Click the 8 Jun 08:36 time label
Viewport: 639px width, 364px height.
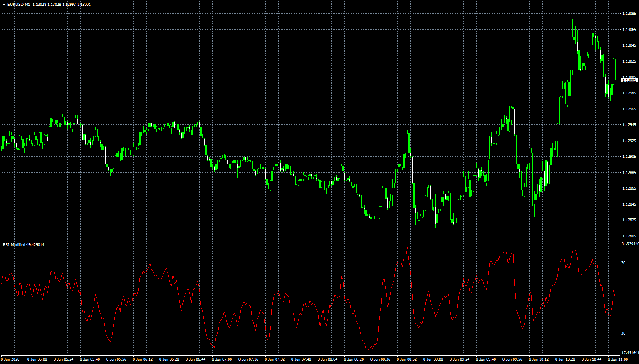click(380, 359)
